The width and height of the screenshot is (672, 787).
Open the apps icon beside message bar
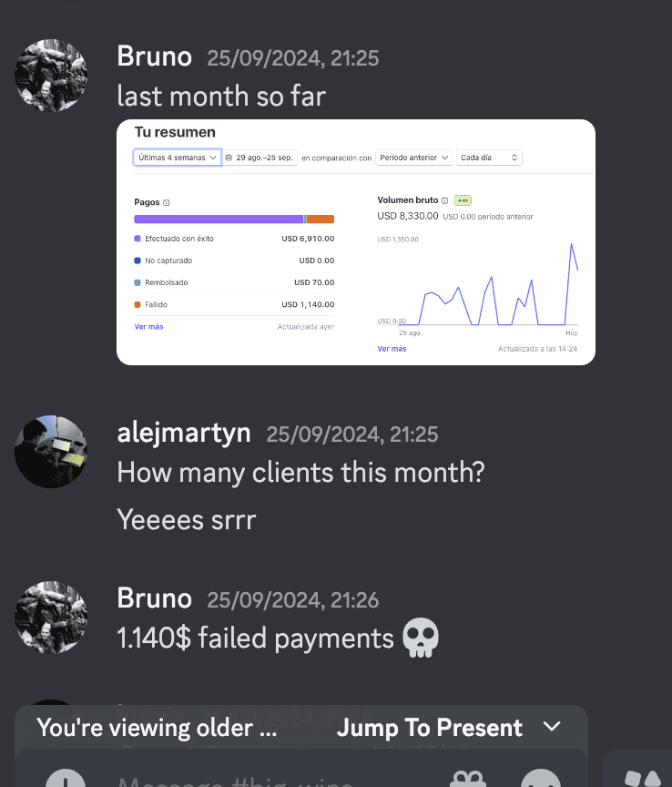click(642, 779)
